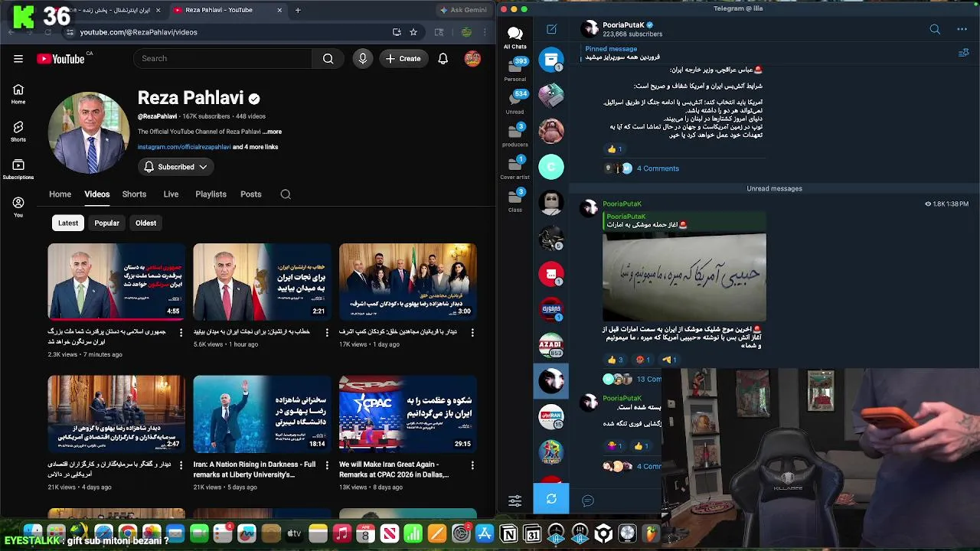Switch to the channel Home tab
This screenshot has height=551, width=980.
(60, 194)
